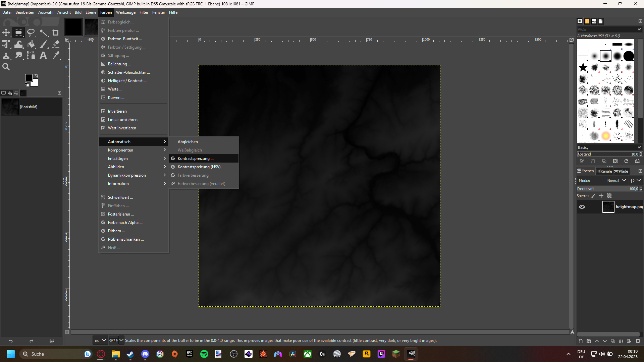Viewport: 644px width, 362px height.
Task: Activate the Text tool
Action: pos(43,55)
